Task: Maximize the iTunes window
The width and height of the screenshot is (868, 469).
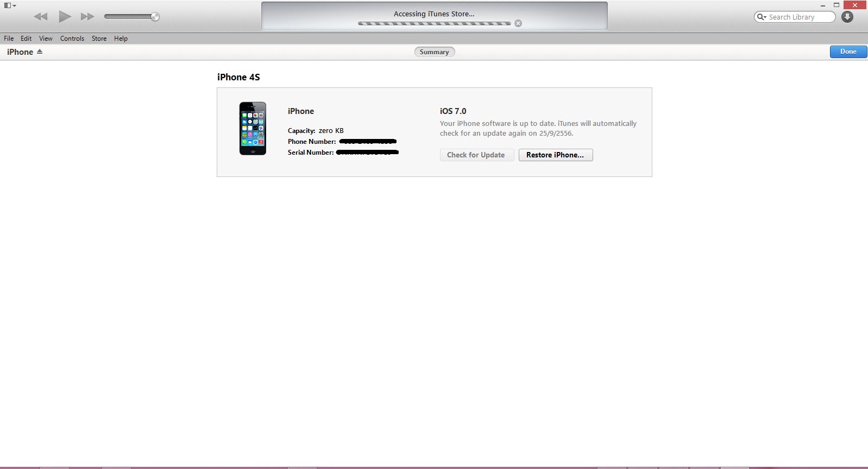Action: 836,5
